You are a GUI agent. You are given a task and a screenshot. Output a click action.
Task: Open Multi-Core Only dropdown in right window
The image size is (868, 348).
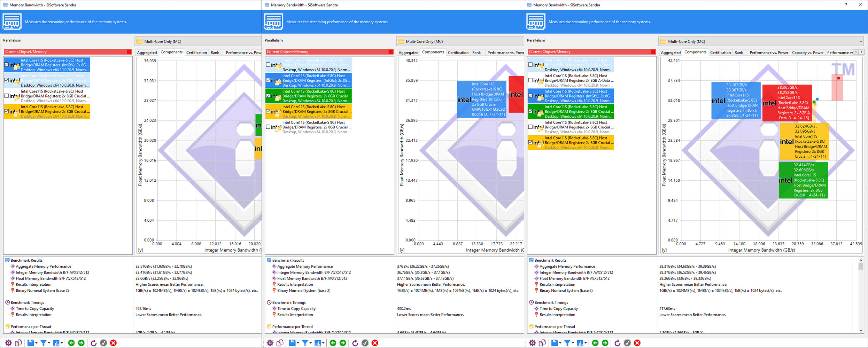761,41
